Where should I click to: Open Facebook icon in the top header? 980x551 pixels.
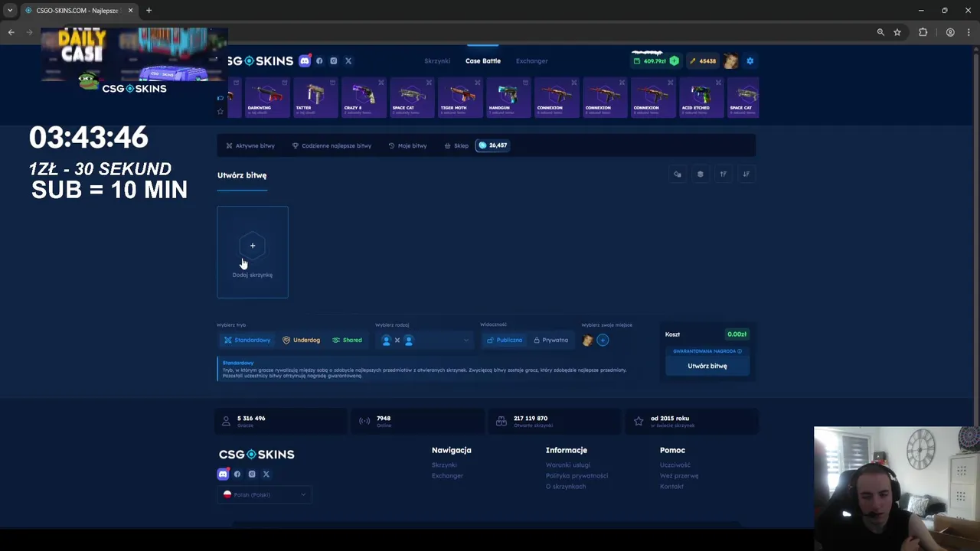click(319, 60)
